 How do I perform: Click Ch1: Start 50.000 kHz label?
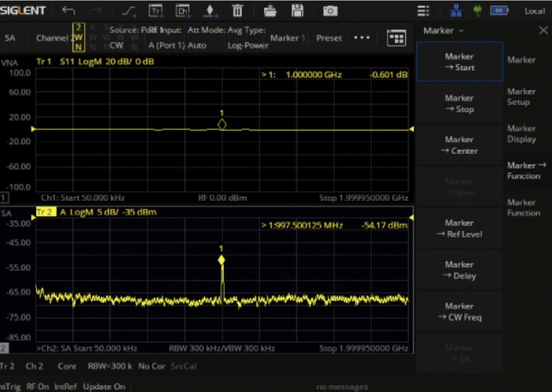click(x=83, y=198)
